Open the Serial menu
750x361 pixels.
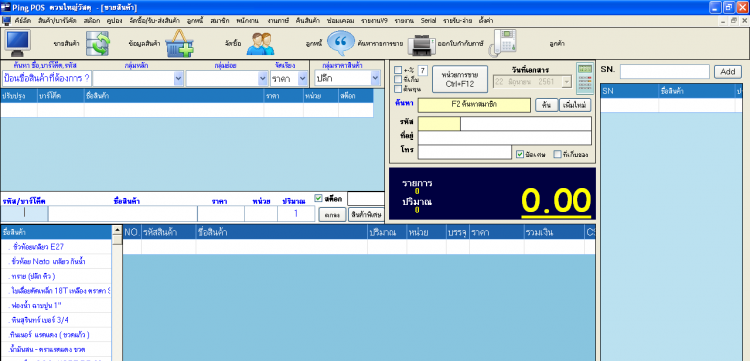pos(428,21)
